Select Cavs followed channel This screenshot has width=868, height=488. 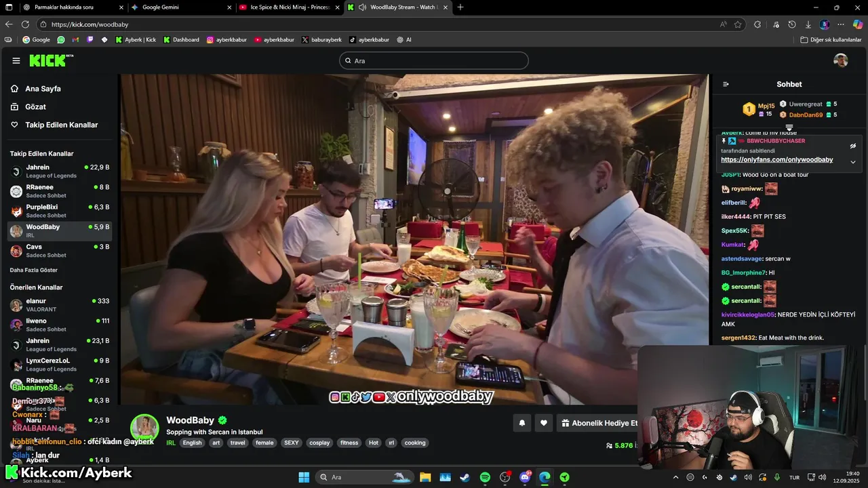(x=60, y=251)
